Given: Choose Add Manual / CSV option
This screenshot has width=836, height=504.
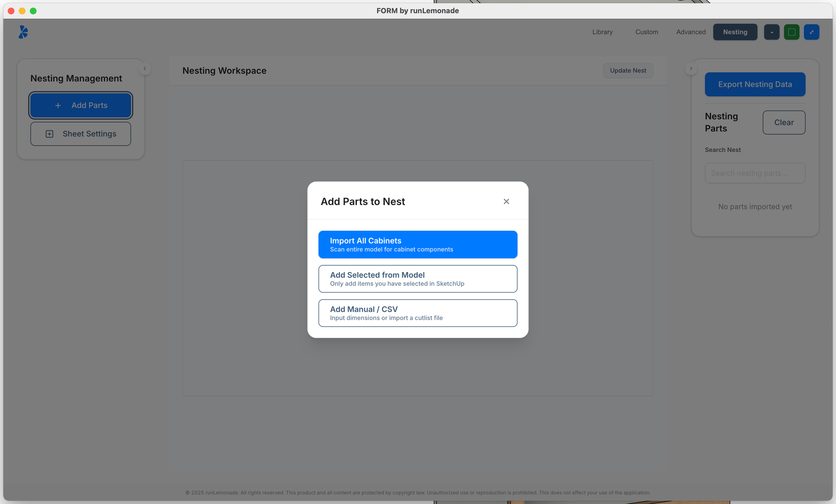Looking at the screenshot, I should point(418,313).
